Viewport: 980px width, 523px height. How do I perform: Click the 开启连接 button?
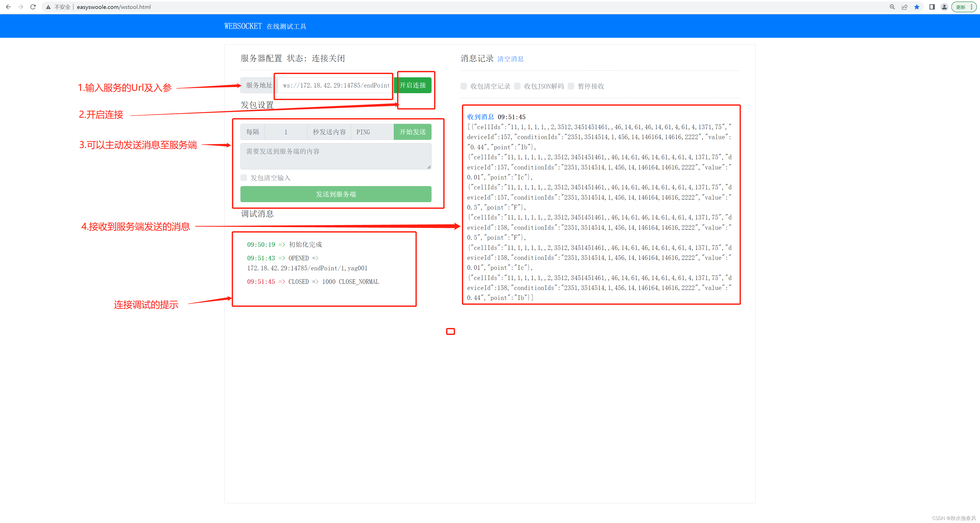(412, 85)
